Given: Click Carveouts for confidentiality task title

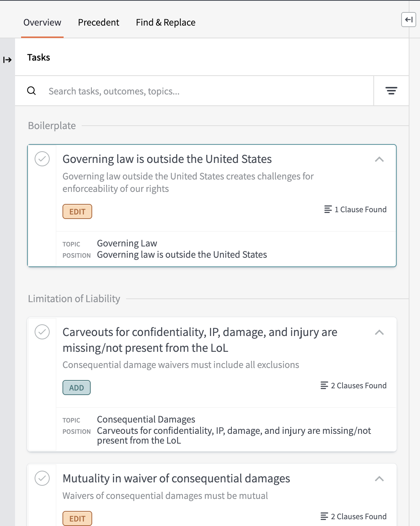Looking at the screenshot, I should click(200, 340).
